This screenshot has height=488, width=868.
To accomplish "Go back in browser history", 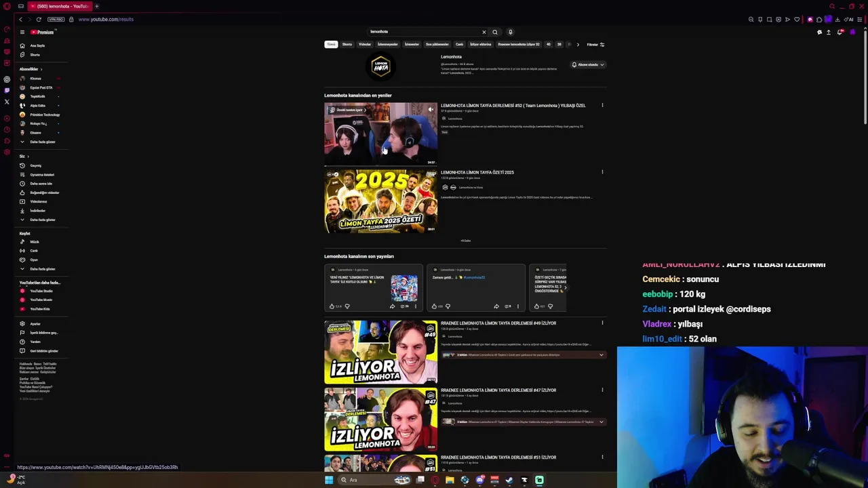I will (x=20, y=19).
